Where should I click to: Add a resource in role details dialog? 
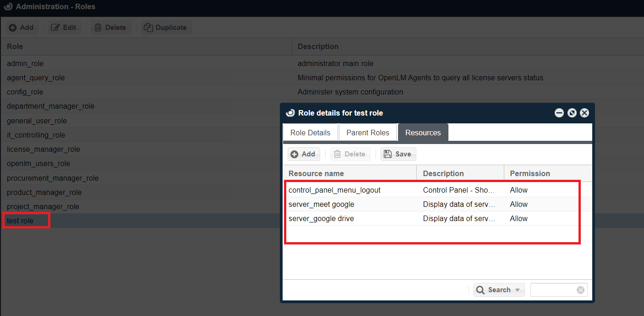[x=303, y=154]
